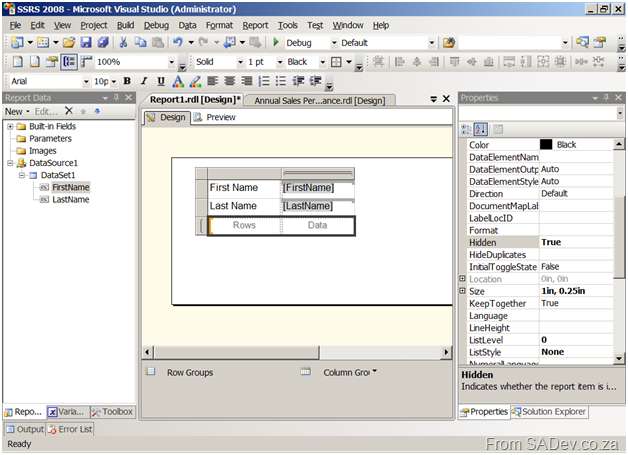
Task: Select the LastName field in DataSet1
Action: click(71, 200)
